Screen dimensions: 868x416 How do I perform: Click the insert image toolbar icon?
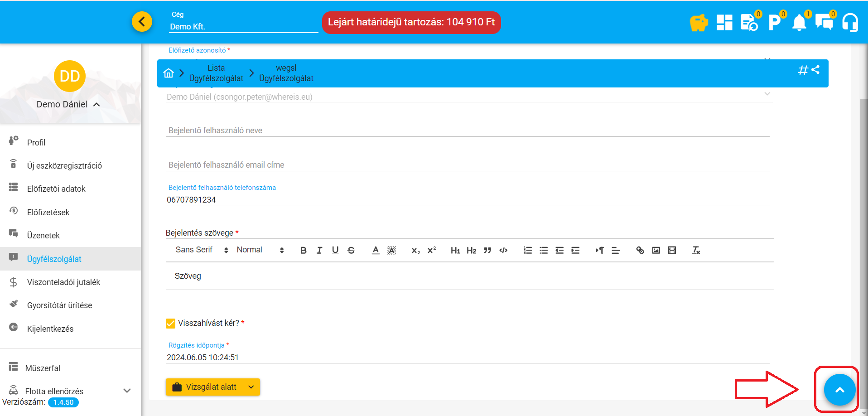coord(656,250)
